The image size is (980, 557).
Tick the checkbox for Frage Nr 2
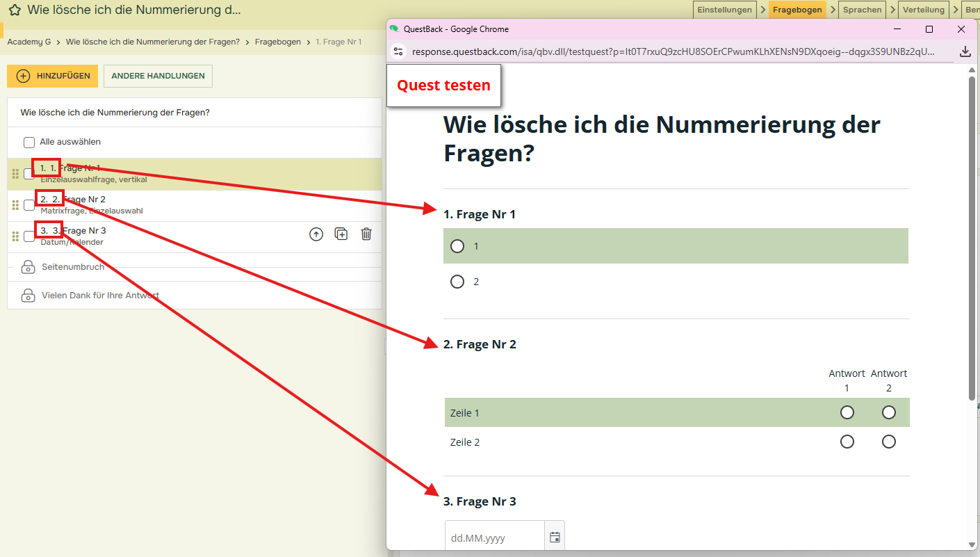(29, 205)
